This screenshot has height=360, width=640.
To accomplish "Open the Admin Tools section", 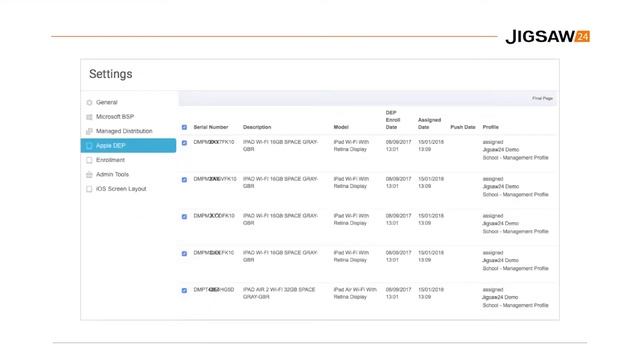I will [x=112, y=174].
